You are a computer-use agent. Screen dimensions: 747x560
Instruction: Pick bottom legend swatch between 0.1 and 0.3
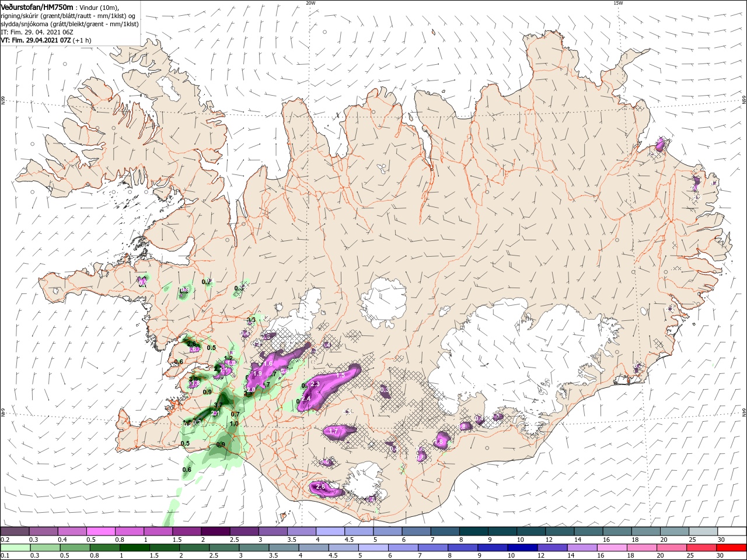[15, 548]
